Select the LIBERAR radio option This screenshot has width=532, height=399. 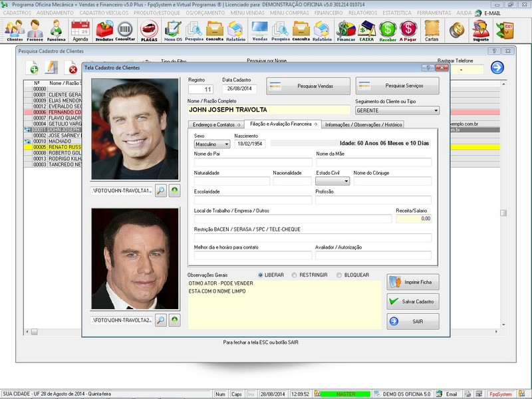coord(261,275)
